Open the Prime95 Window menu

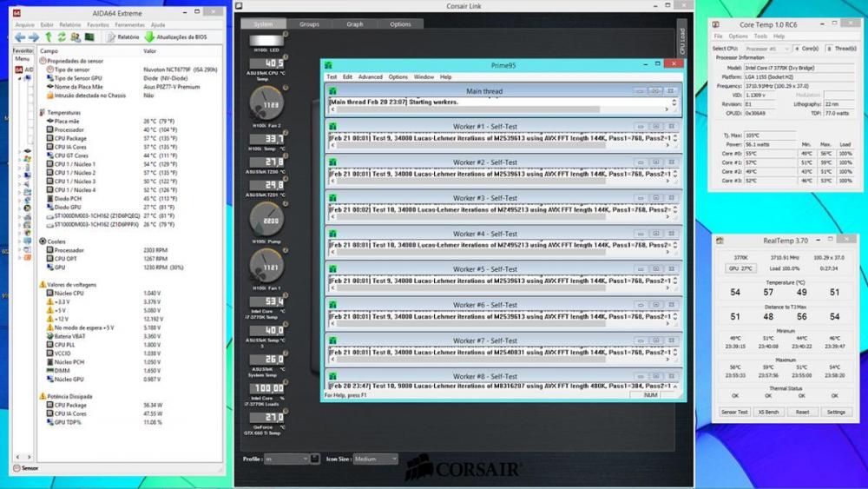[x=424, y=77]
